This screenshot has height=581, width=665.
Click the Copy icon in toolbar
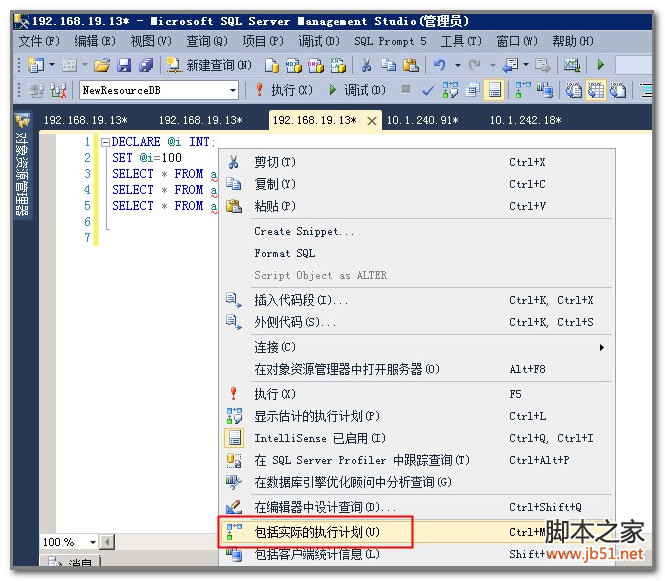pyautogui.click(x=388, y=65)
